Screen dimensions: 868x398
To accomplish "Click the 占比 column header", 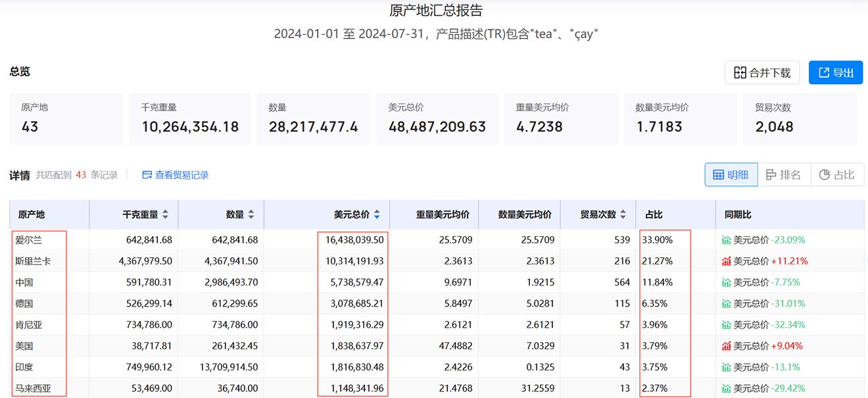I will [676, 214].
